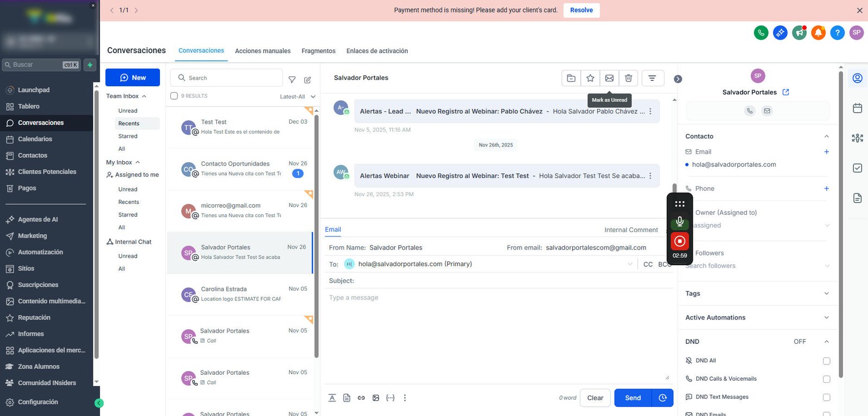
Task: Expand the Tags section
Action: pyautogui.click(x=826, y=293)
